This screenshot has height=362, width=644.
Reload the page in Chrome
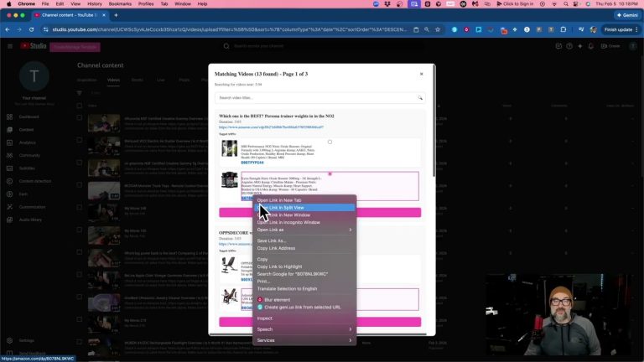pyautogui.click(x=31, y=29)
